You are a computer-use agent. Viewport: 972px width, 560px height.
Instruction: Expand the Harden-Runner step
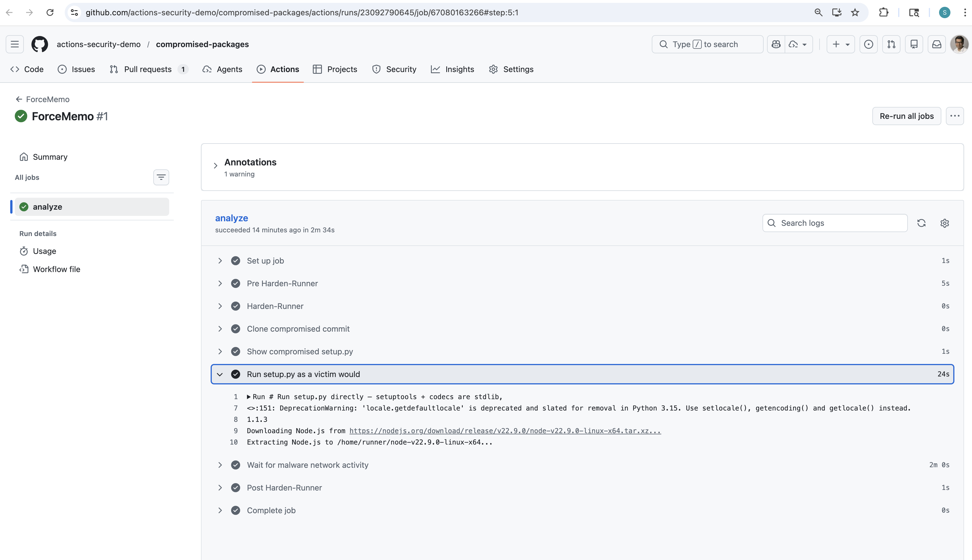click(220, 306)
